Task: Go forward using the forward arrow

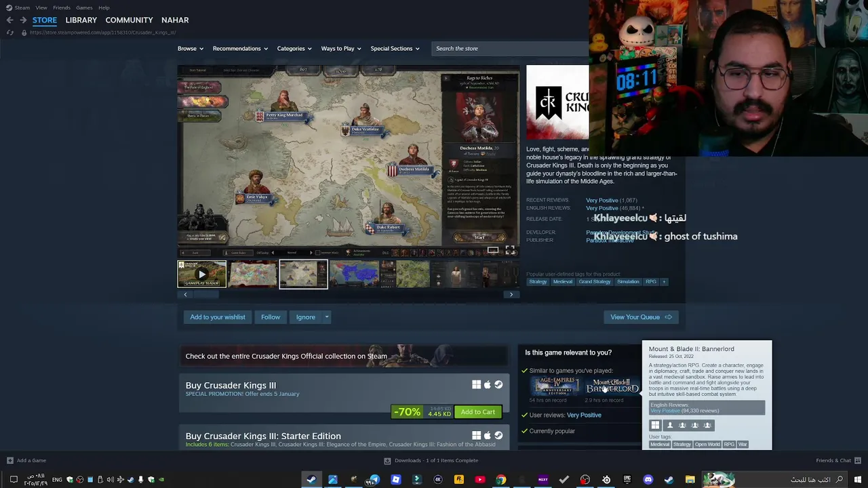Action: 23,20
